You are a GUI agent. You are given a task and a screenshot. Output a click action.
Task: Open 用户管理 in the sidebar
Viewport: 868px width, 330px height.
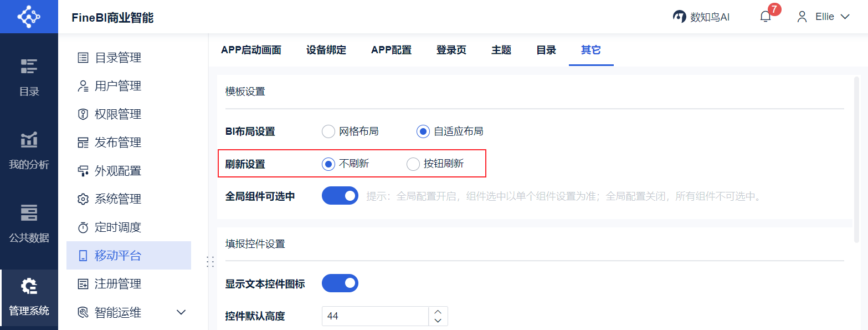[x=117, y=86]
